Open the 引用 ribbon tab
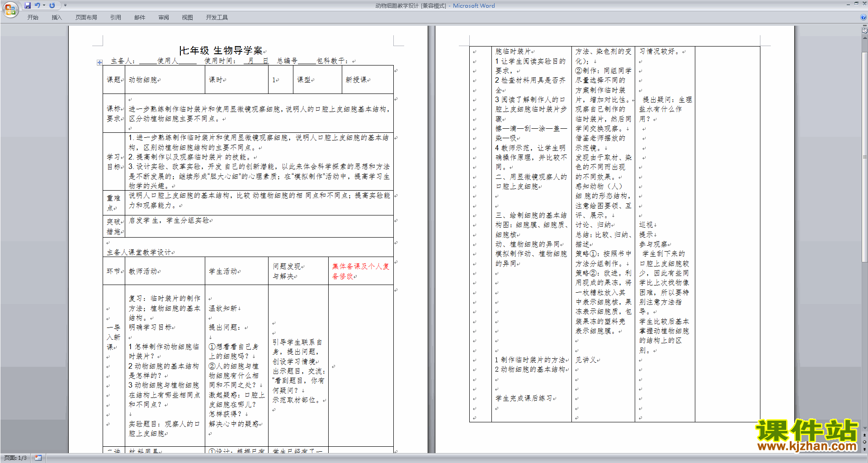 click(x=116, y=18)
